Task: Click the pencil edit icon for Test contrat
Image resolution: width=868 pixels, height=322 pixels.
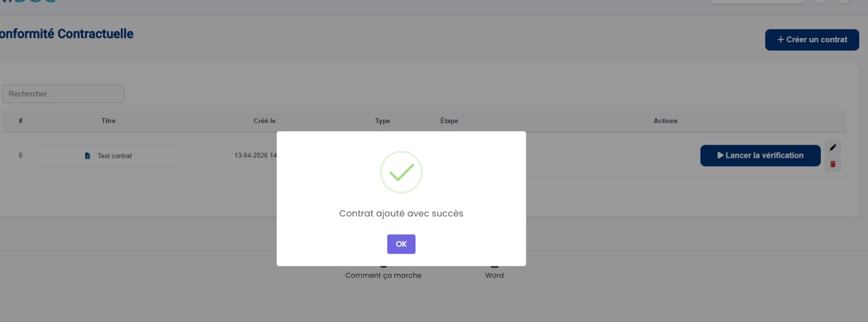Action: tap(833, 147)
